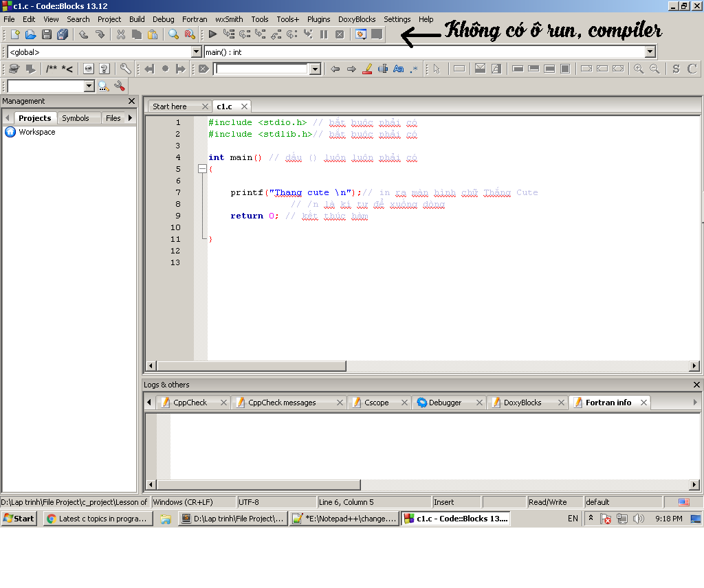704x588 pixels.
Task: Click the EN language indicator
Action: (573, 519)
